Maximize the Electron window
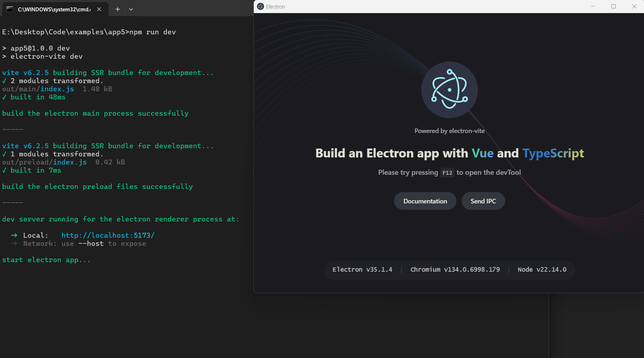Image resolution: width=644 pixels, height=358 pixels. 614,6
